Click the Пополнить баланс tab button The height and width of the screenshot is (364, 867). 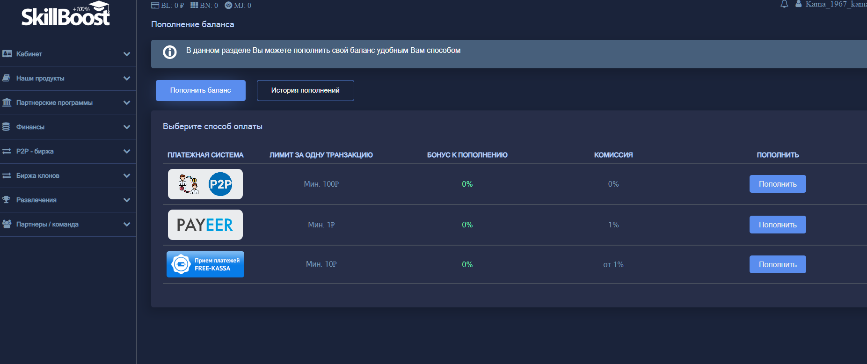201,90
